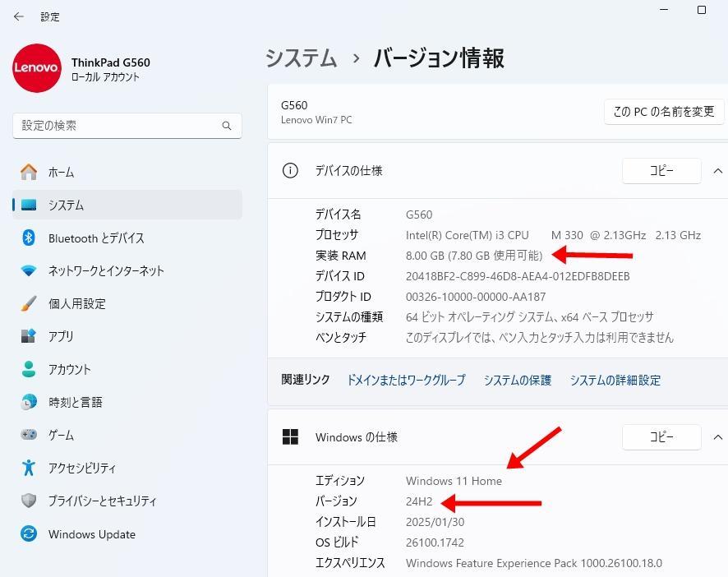
Task: Click the Windows logo icon
Action: [x=290, y=436]
